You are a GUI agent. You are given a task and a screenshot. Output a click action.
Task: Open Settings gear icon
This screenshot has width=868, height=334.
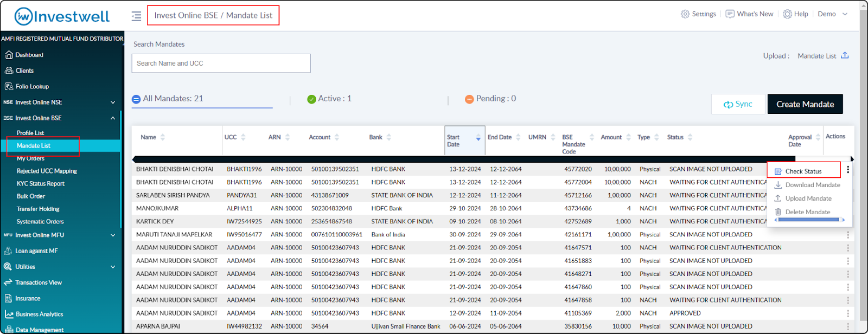point(685,14)
